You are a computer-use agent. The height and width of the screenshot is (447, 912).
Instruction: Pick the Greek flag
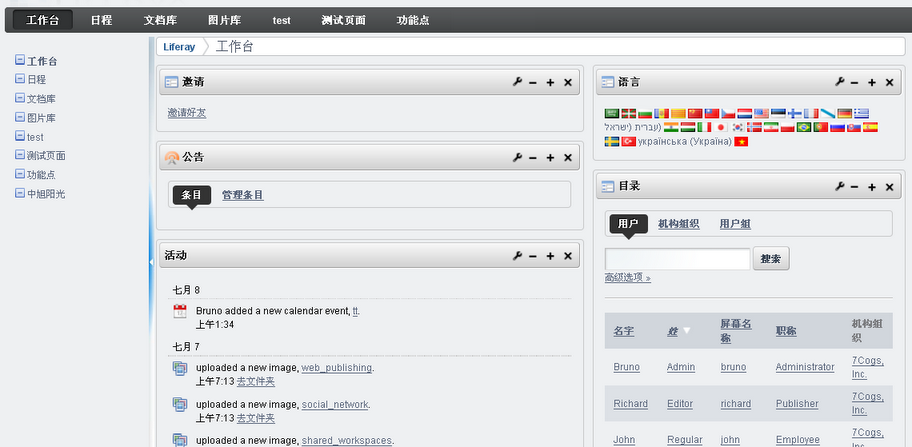[x=861, y=113]
